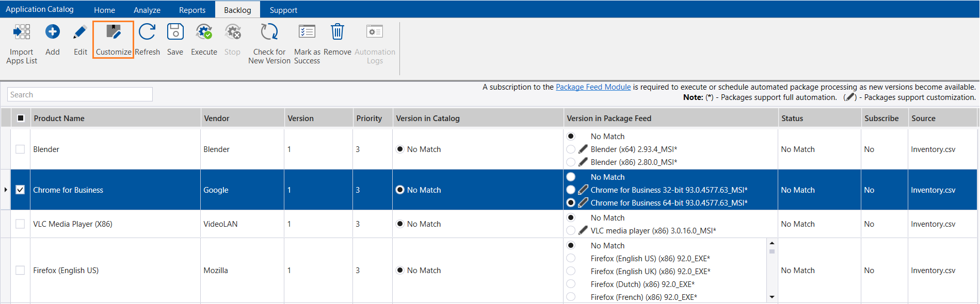Uncheck the Chrome for Business row checkbox
The width and height of the screenshot is (980, 304).
[x=20, y=190]
